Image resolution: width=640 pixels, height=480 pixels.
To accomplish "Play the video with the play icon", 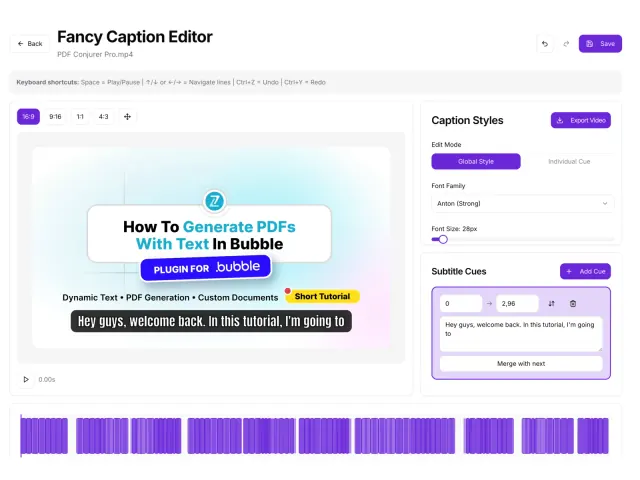I will click(x=26, y=380).
